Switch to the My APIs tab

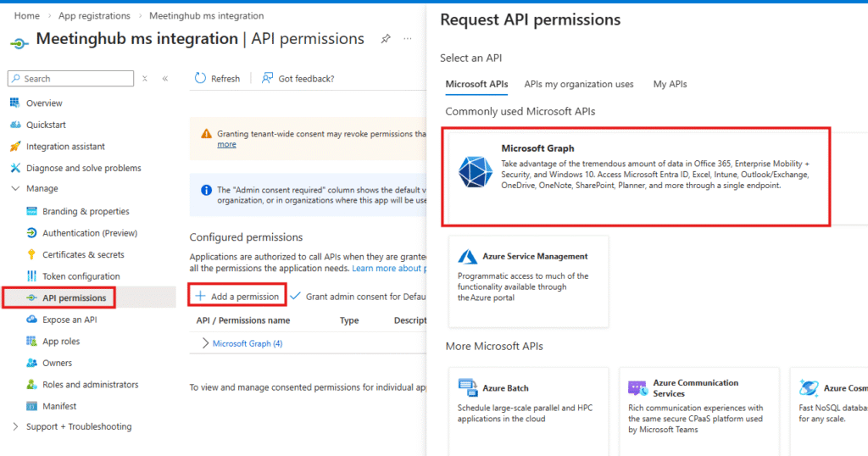[x=670, y=85]
